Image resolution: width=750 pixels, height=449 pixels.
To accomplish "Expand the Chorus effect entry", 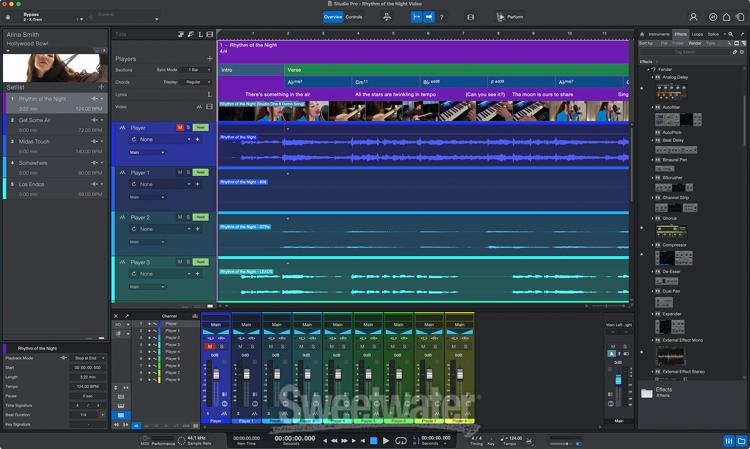I will (x=653, y=218).
